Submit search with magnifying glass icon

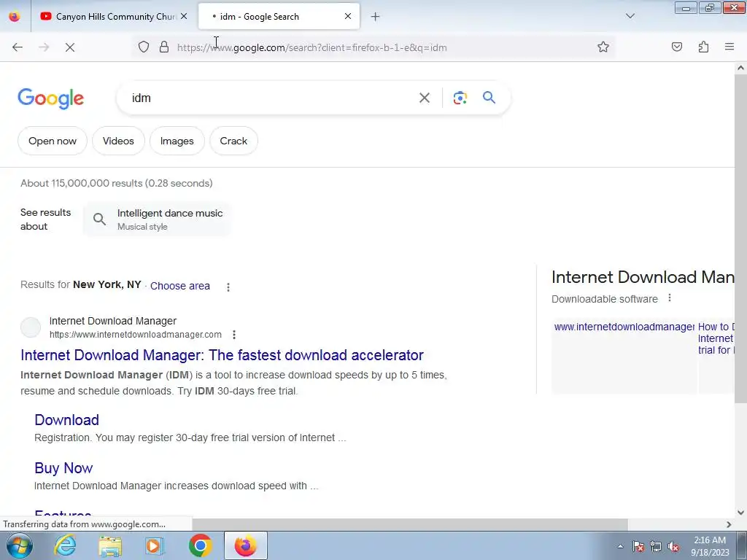pos(489,98)
